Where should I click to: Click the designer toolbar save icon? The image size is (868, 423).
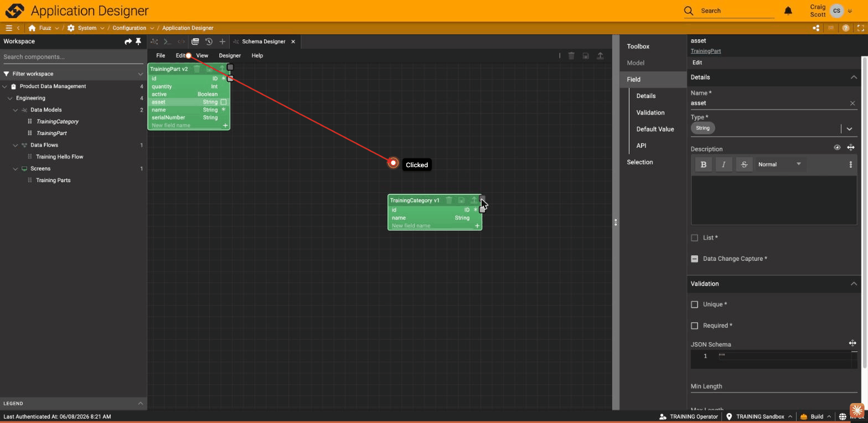[586, 55]
